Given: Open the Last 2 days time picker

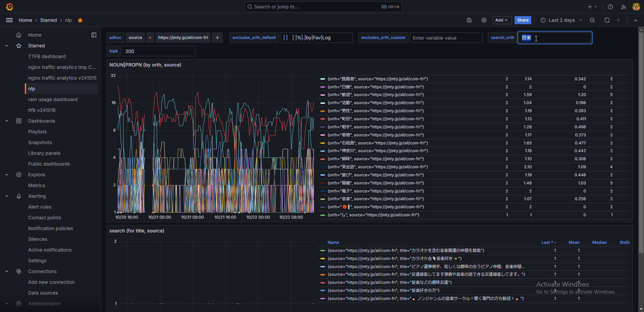Looking at the screenshot, I should click(x=561, y=20).
